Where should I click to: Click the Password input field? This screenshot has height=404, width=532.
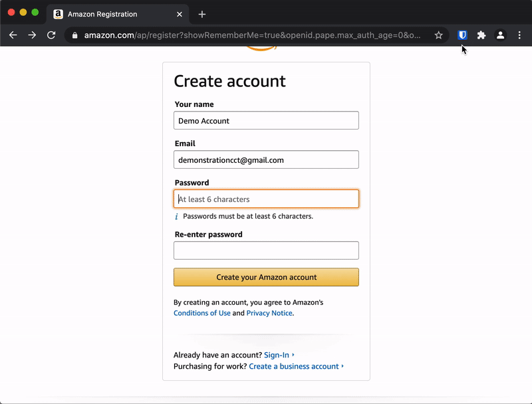pyautogui.click(x=266, y=199)
